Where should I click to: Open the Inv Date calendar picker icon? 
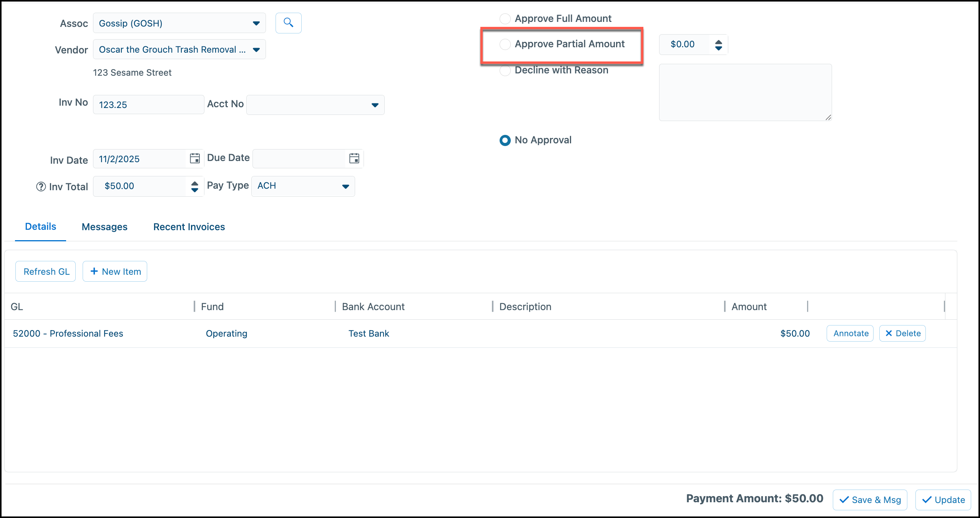pyautogui.click(x=195, y=158)
